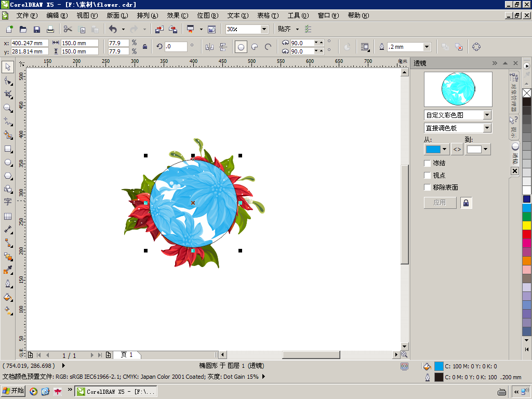Select the Pick tool in toolbox
Viewport: 532px width, 399px height.
click(x=8, y=67)
